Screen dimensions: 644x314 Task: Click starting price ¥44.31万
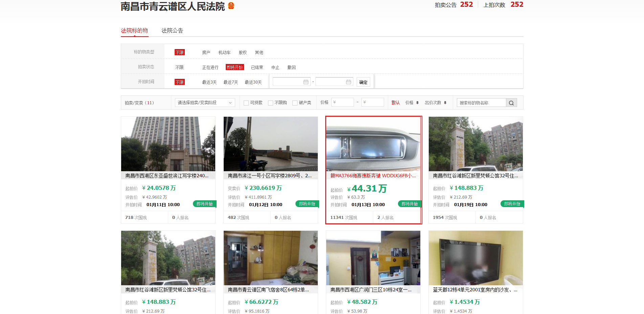click(x=367, y=188)
